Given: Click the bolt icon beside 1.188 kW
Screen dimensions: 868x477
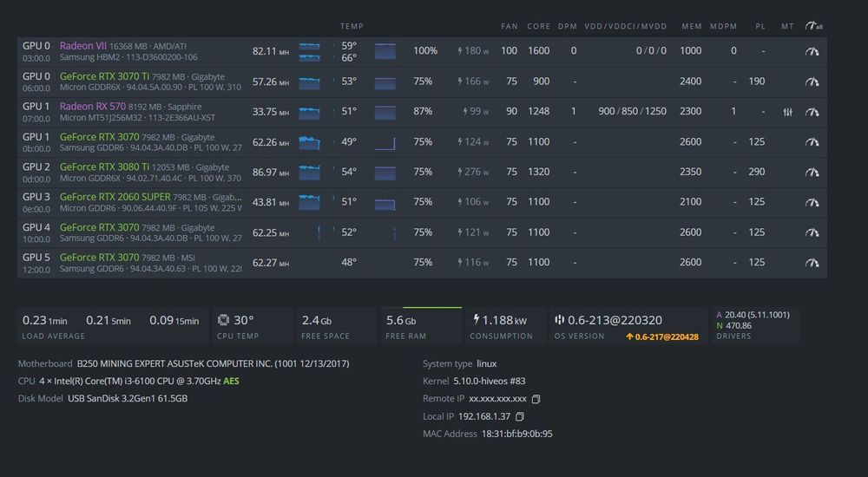Looking at the screenshot, I should [476, 319].
